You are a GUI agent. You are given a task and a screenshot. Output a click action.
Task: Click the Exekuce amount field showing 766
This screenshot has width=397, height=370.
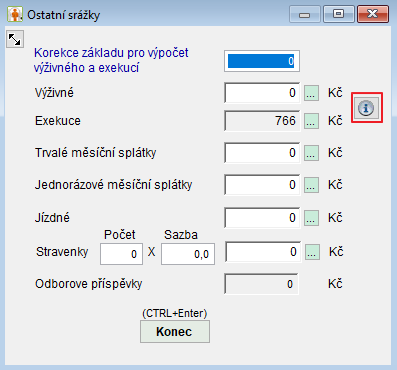(262, 121)
